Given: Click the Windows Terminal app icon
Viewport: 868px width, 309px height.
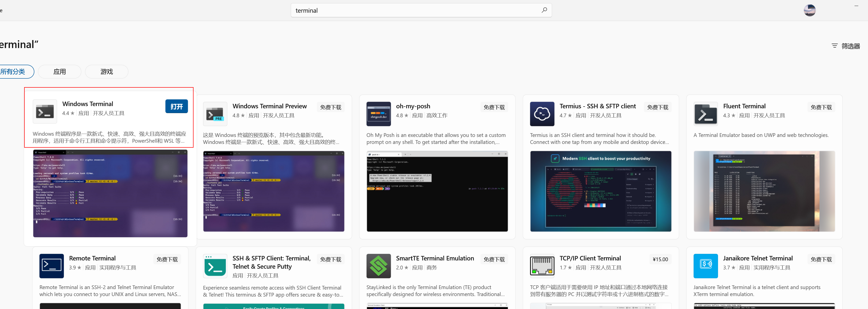Looking at the screenshot, I should tap(45, 112).
